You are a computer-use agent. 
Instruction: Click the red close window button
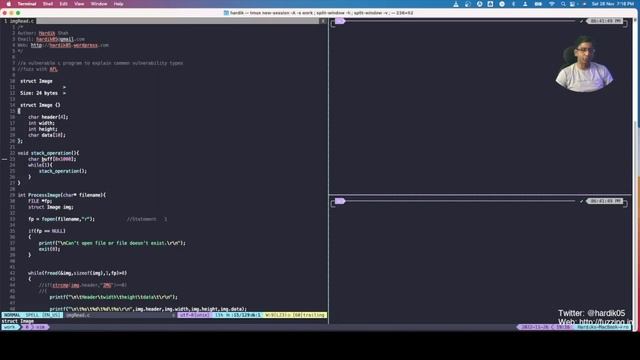coord(5,13)
